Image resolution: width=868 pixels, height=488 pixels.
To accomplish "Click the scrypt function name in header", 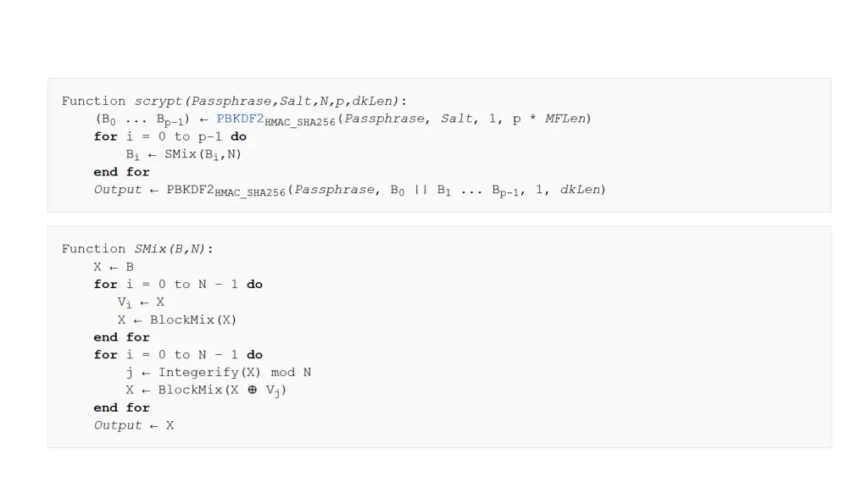I will click(x=157, y=102).
